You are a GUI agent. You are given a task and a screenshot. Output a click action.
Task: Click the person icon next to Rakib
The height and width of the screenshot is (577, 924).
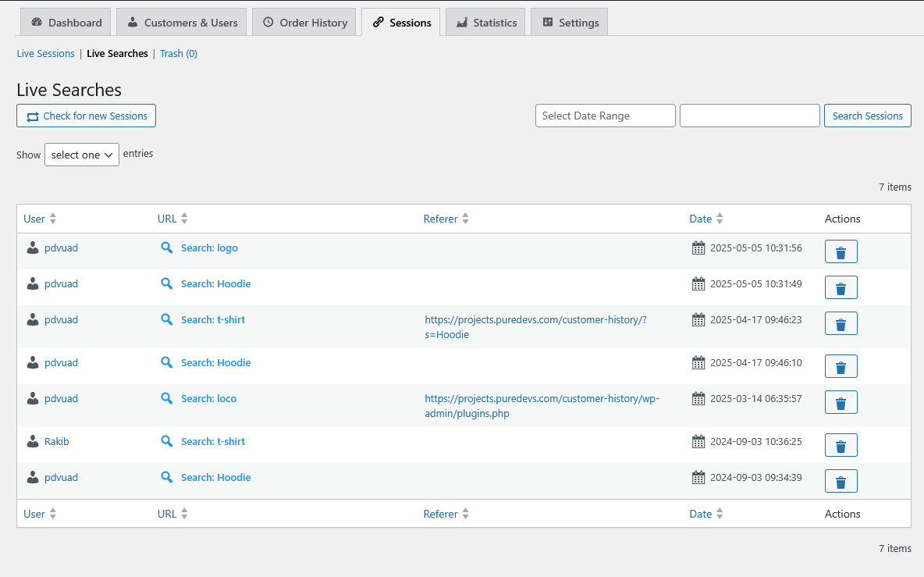32,440
